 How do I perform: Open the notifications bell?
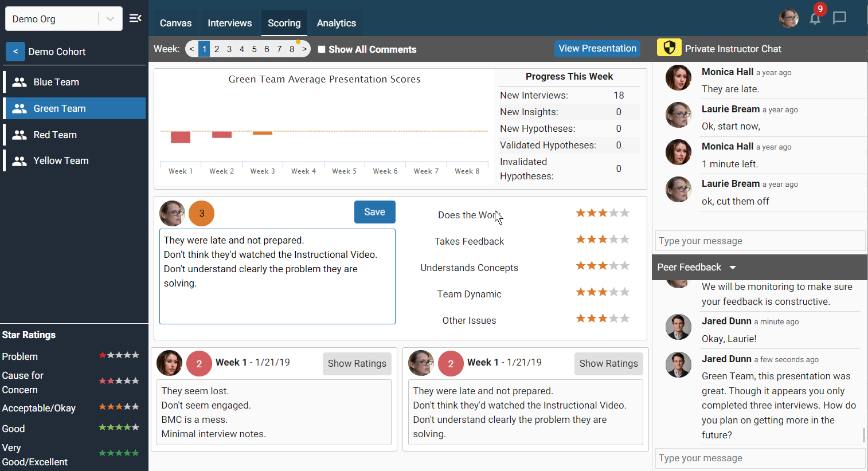click(815, 19)
